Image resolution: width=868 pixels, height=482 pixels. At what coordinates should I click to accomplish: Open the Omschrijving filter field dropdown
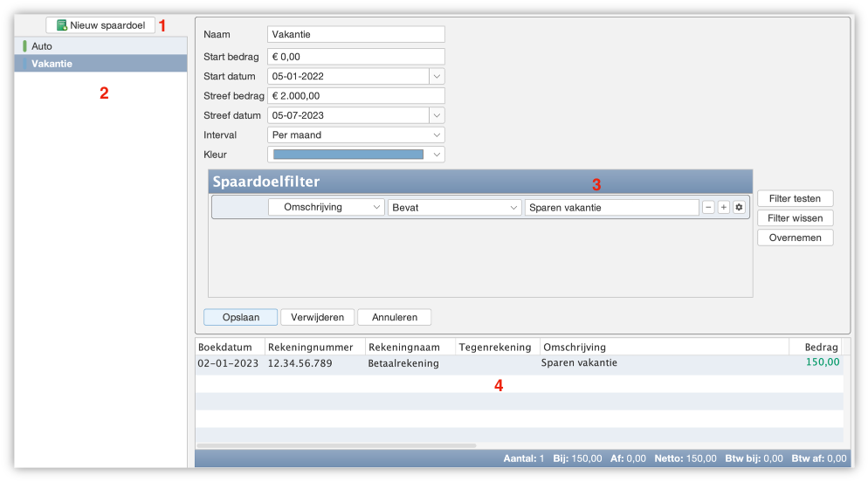tap(326, 207)
